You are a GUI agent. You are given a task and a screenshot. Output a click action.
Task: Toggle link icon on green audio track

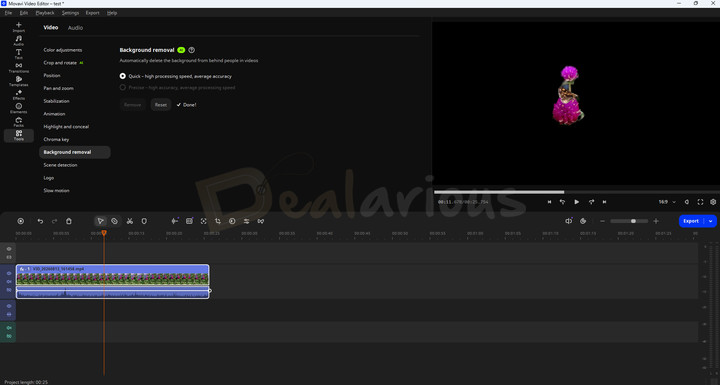pyautogui.click(x=9, y=336)
